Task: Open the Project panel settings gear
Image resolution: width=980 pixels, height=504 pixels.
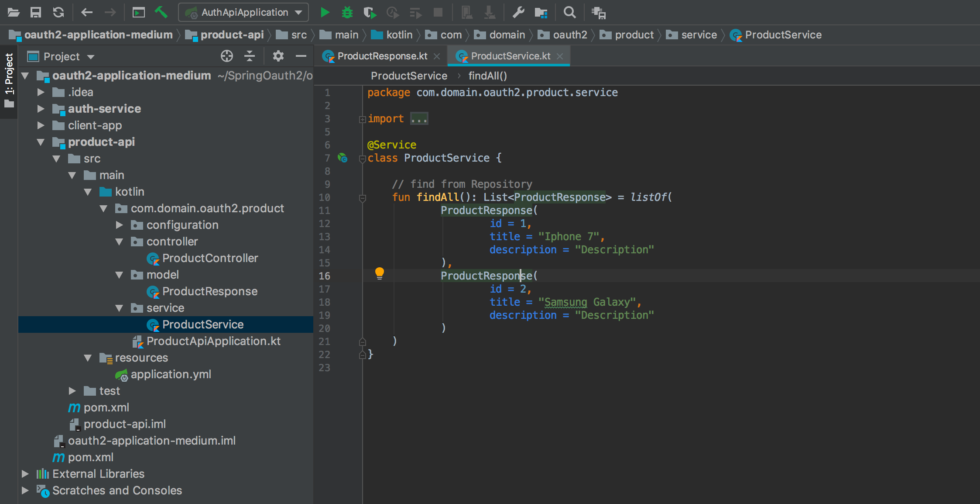Action: point(278,56)
